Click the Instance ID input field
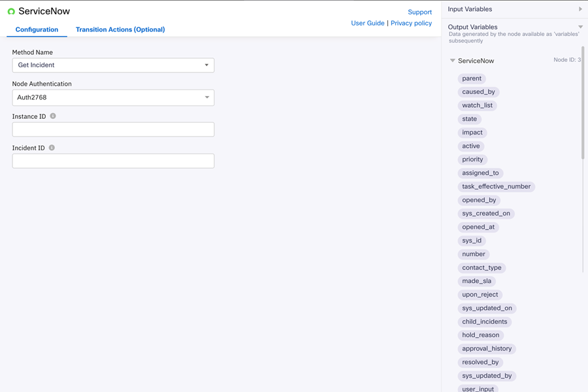Image resolution: width=588 pixels, height=392 pixels. click(113, 129)
